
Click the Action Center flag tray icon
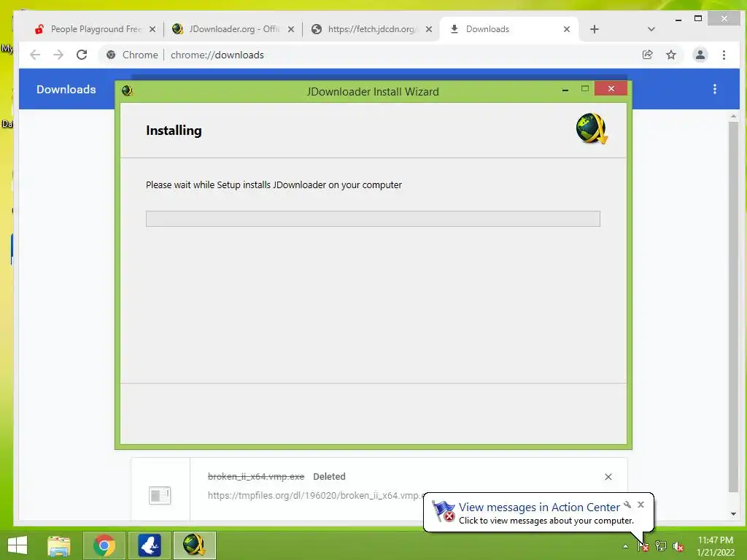(643, 546)
